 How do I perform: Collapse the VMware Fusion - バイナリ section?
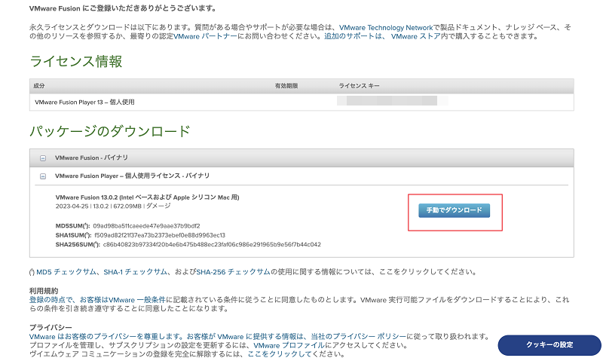point(43,158)
